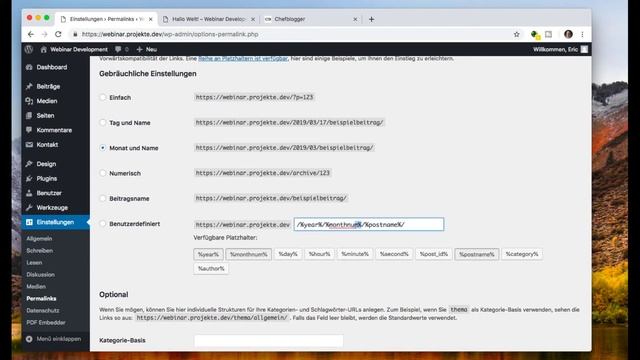Click Neu in the admin bar
This screenshot has width=640, height=360.
click(x=147, y=49)
